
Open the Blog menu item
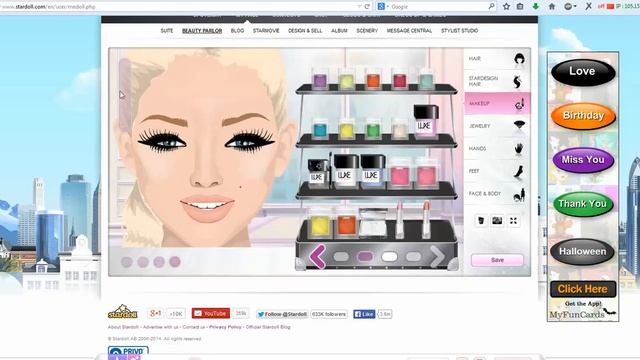[237, 31]
